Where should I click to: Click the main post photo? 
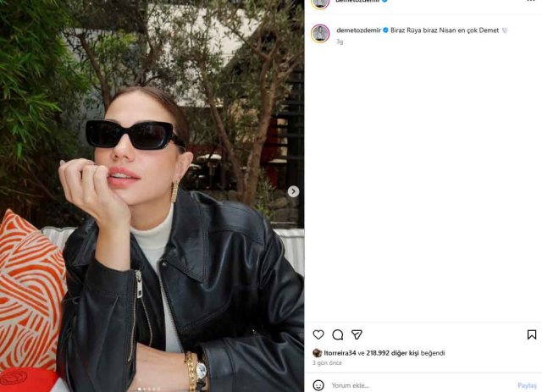(x=152, y=196)
